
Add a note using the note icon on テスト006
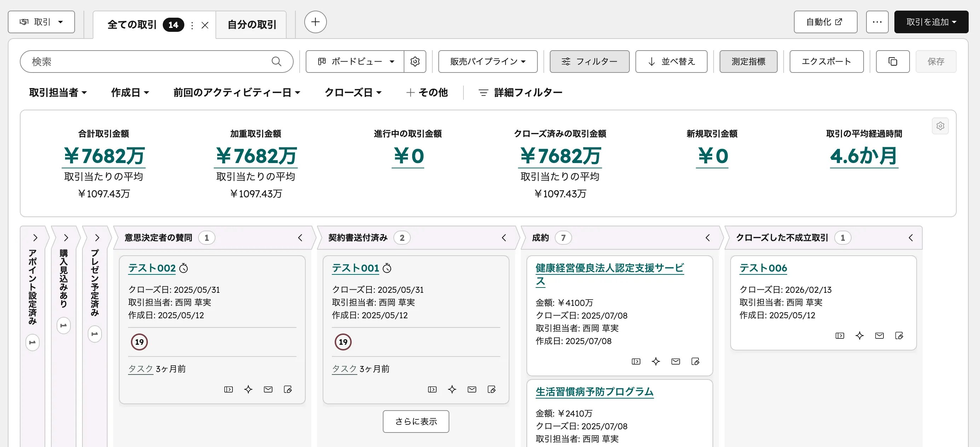[x=899, y=336]
